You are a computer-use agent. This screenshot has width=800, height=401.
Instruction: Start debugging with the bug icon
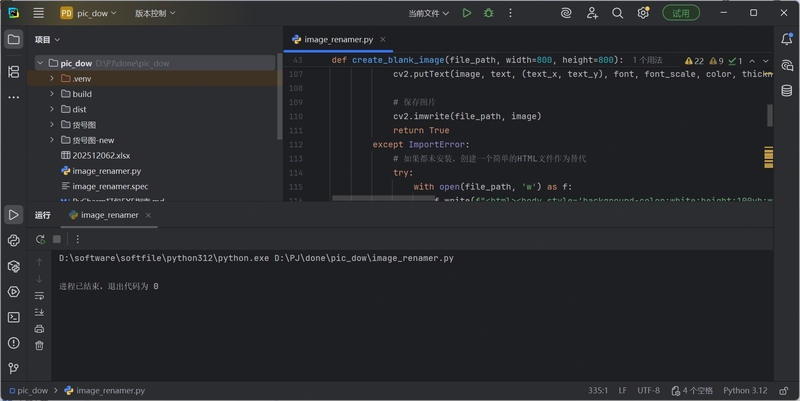click(489, 13)
